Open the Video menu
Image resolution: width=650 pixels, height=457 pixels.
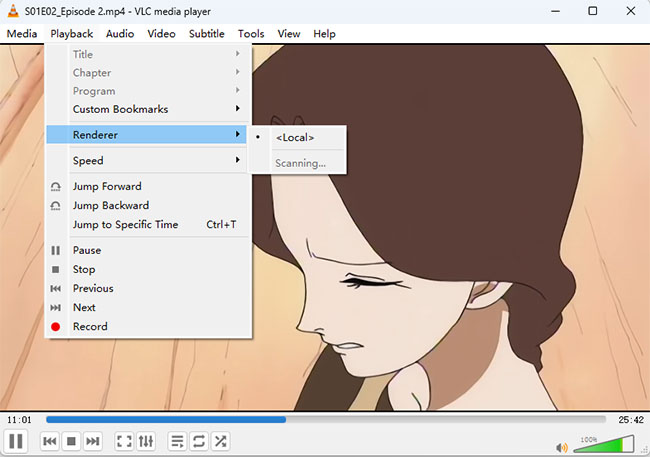161,34
